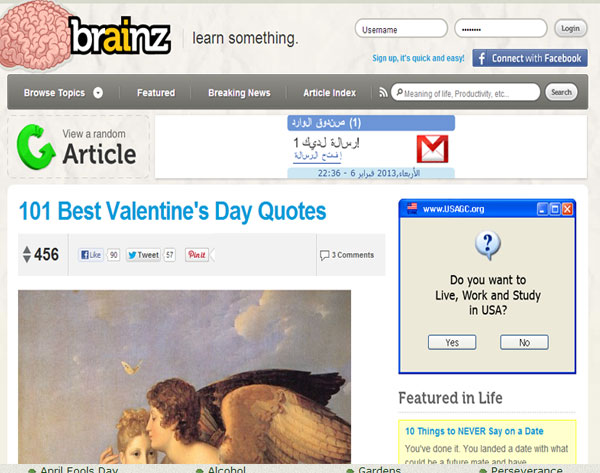Image resolution: width=600 pixels, height=473 pixels.
Task: Click the green random article arrow icon
Action: [x=36, y=147]
